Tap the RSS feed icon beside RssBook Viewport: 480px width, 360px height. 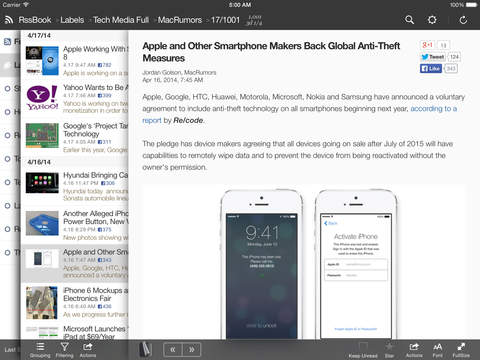pos(9,20)
